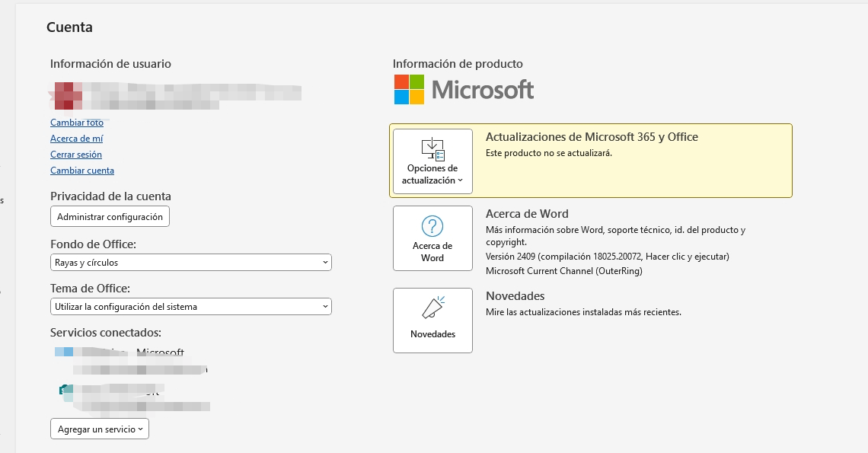The width and height of the screenshot is (868, 453).
Task: Click the Administrar configuración button
Action: point(110,216)
